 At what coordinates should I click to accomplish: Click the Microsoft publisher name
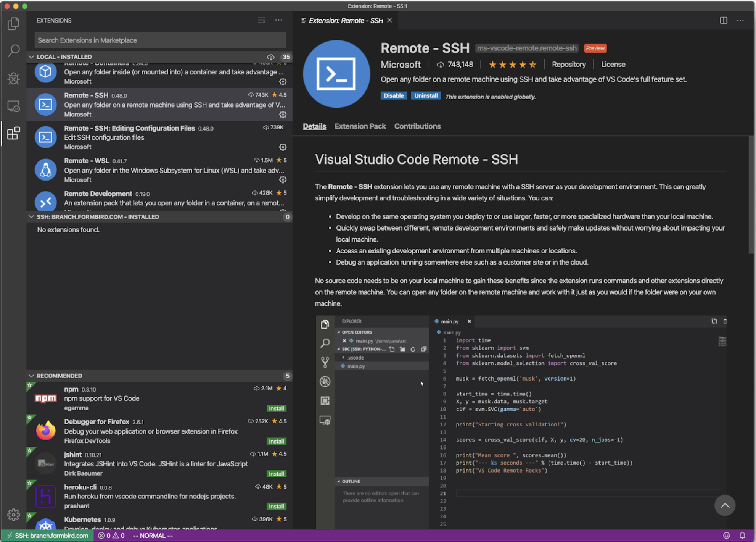pos(401,65)
